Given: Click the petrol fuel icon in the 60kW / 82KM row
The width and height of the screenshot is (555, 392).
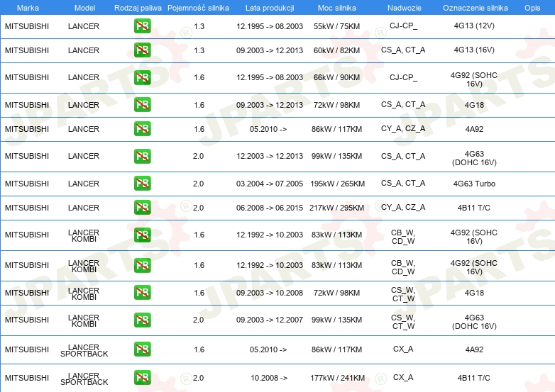Looking at the screenshot, I should (142, 50).
